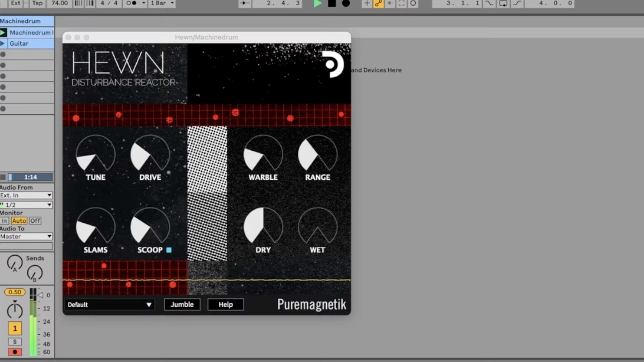
Task: Click loop length field 4. 0. 0
Action: coord(549,3)
